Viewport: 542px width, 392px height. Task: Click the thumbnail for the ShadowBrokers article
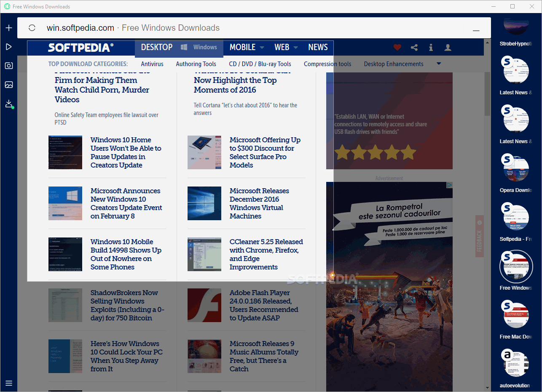(65, 305)
